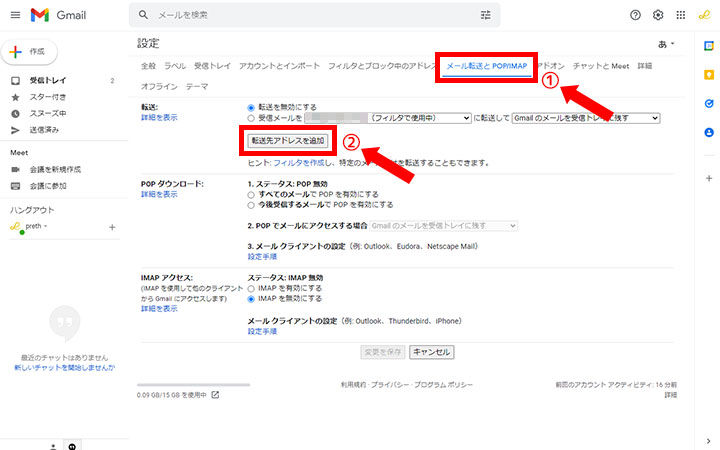Click the search magnifier icon
The width and height of the screenshot is (720, 450).
[x=143, y=15]
